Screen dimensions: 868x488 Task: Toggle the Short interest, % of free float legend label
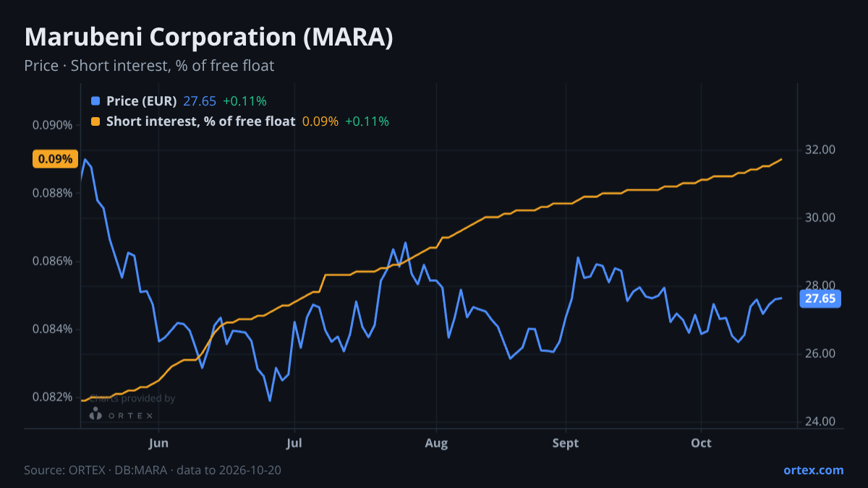point(200,121)
